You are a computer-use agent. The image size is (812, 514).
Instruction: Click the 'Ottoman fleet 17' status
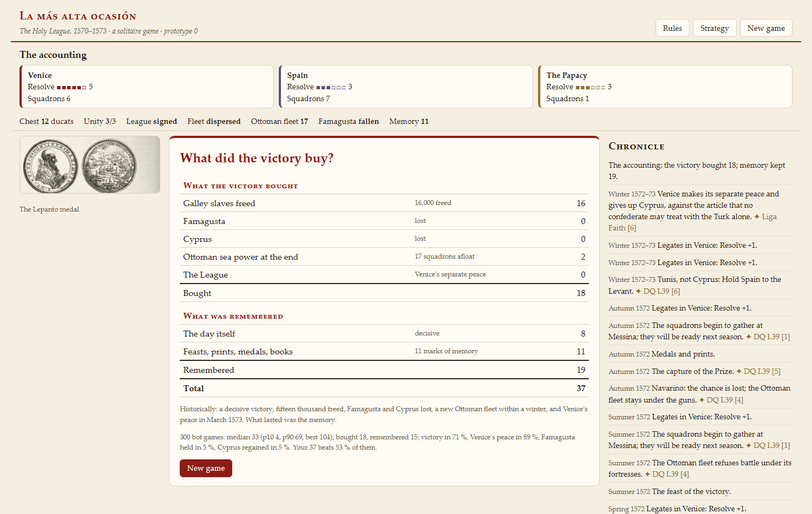[279, 121]
